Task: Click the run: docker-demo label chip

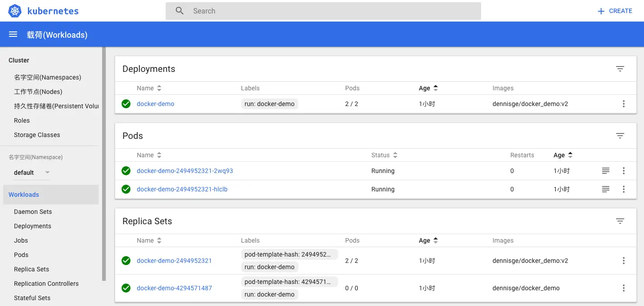Action: pos(270,103)
